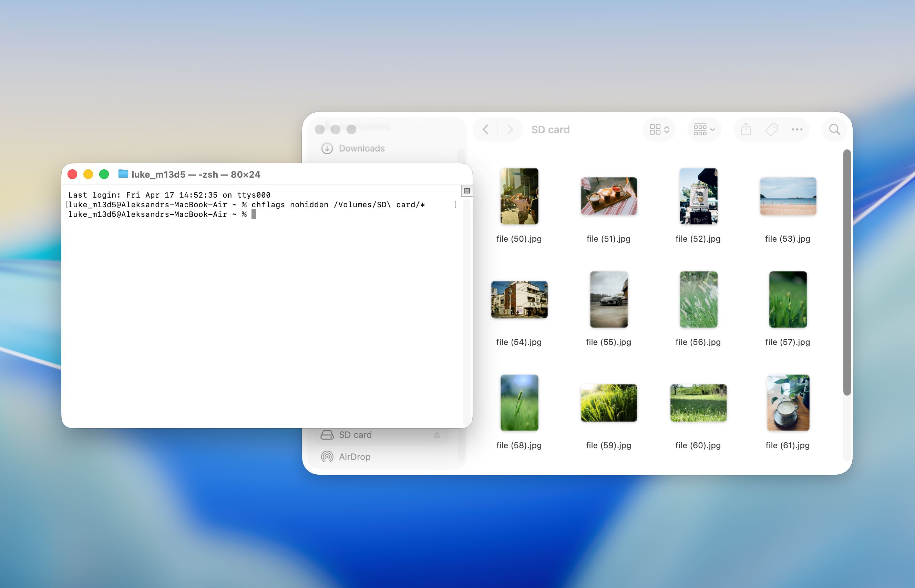The image size is (915, 588).
Task: Open the Share options in the Finder toolbar
Action: 746,129
